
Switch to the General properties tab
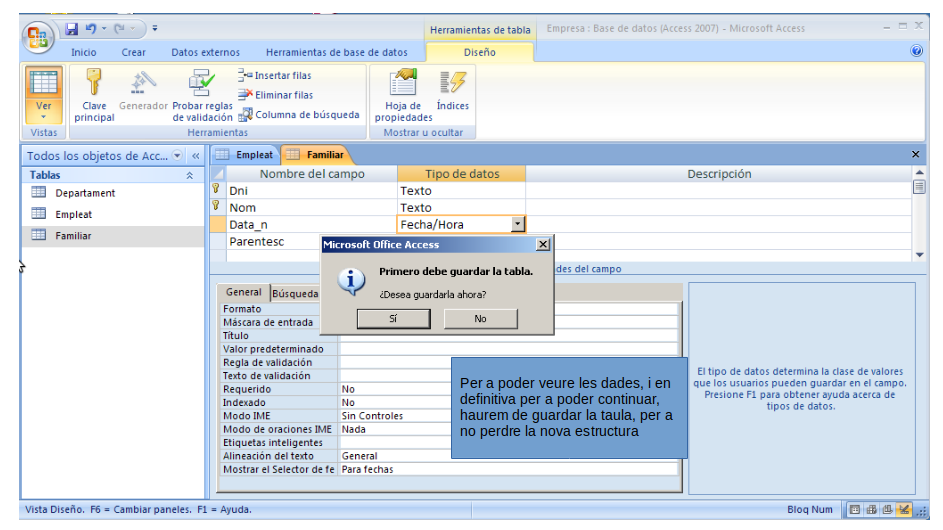[244, 292]
